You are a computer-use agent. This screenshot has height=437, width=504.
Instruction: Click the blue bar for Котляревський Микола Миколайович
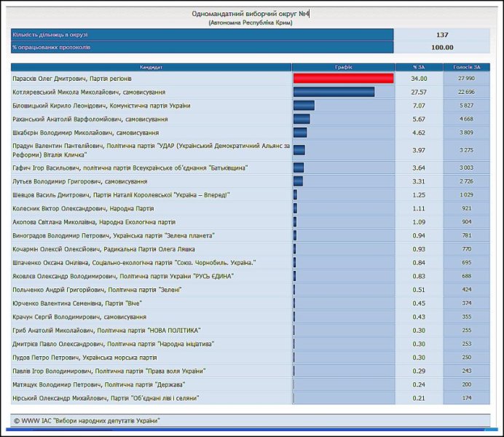[334, 92]
